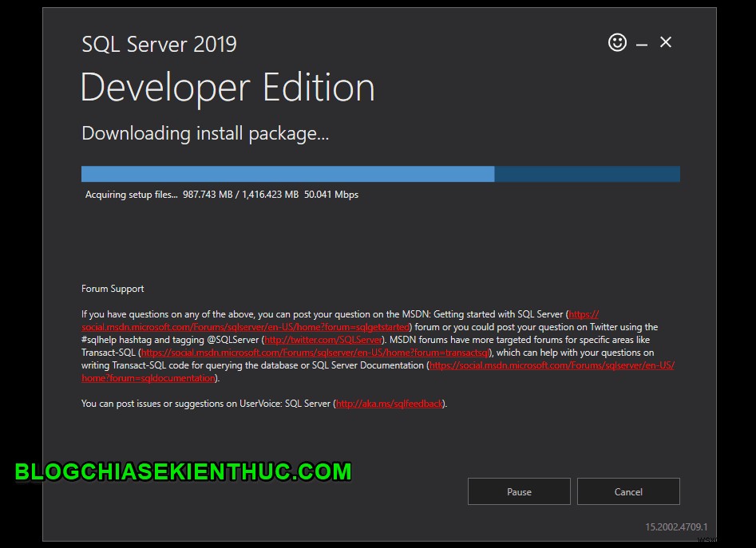
Task: Click the Forum Support section header
Action: tap(112, 289)
